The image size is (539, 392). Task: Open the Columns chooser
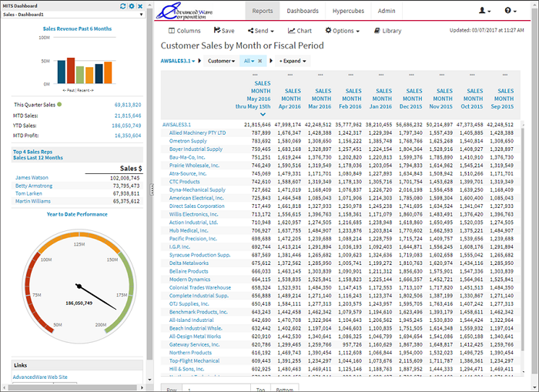185,31
